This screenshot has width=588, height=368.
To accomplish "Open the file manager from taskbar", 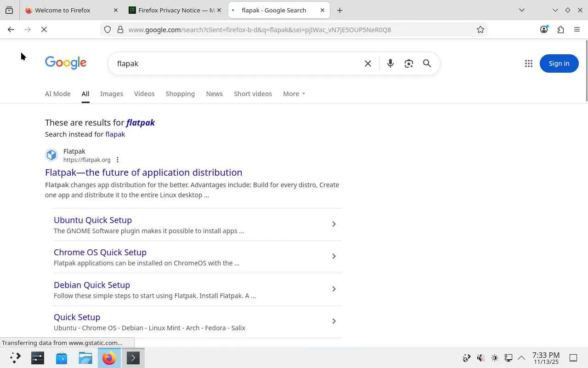I will 85,358.
